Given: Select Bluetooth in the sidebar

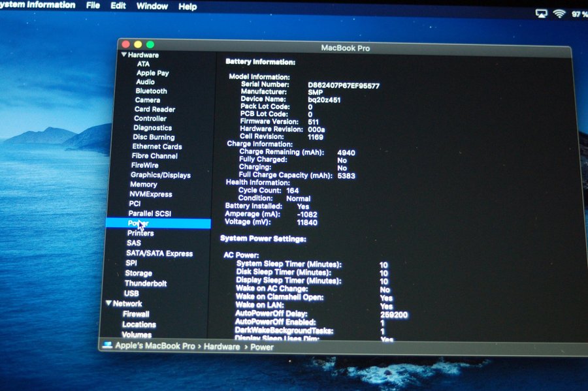Looking at the screenshot, I should point(152,91).
